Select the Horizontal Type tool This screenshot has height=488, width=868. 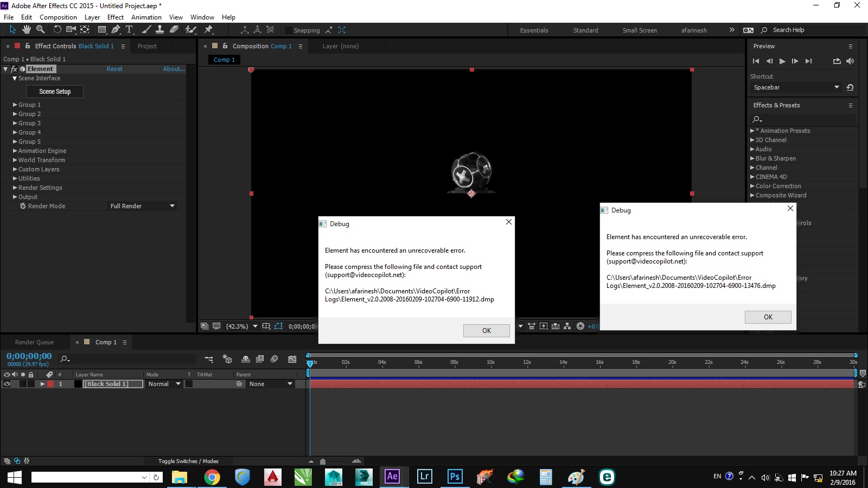pyautogui.click(x=129, y=29)
